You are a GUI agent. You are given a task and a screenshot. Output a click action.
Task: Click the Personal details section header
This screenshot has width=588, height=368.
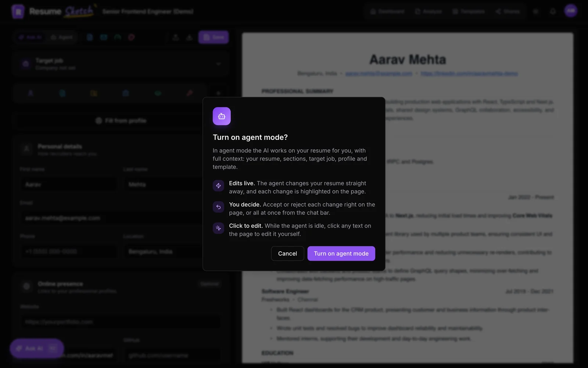pyautogui.click(x=60, y=146)
